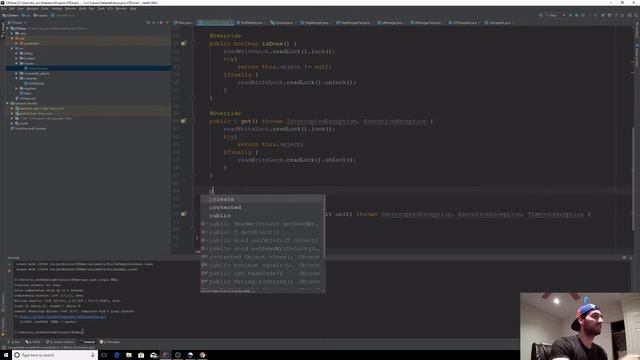
Task: Click the green Run button in toolbar
Action: pyautogui.click(x=571, y=15)
